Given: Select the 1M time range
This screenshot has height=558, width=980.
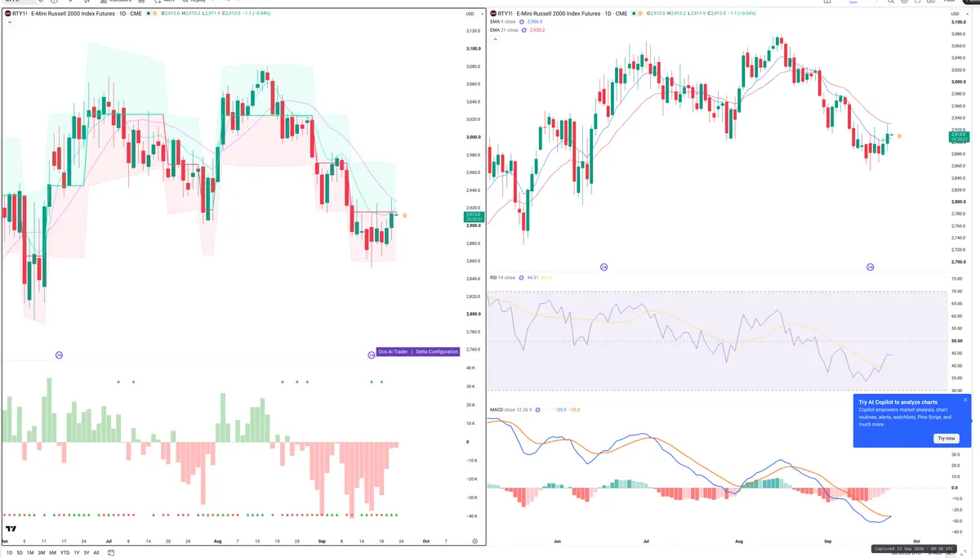Looking at the screenshot, I should pos(30,552).
